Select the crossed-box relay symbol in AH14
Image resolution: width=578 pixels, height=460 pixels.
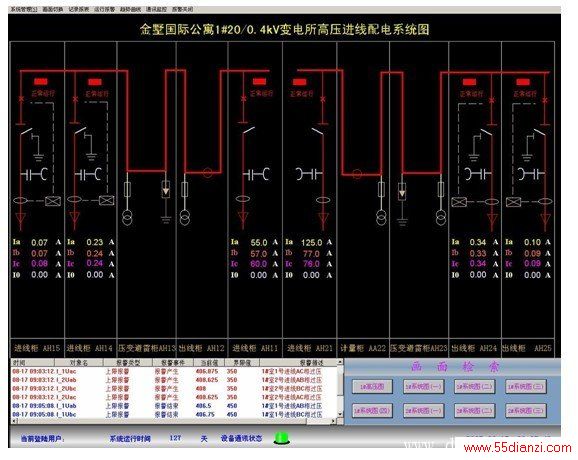click(x=107, y=201)
